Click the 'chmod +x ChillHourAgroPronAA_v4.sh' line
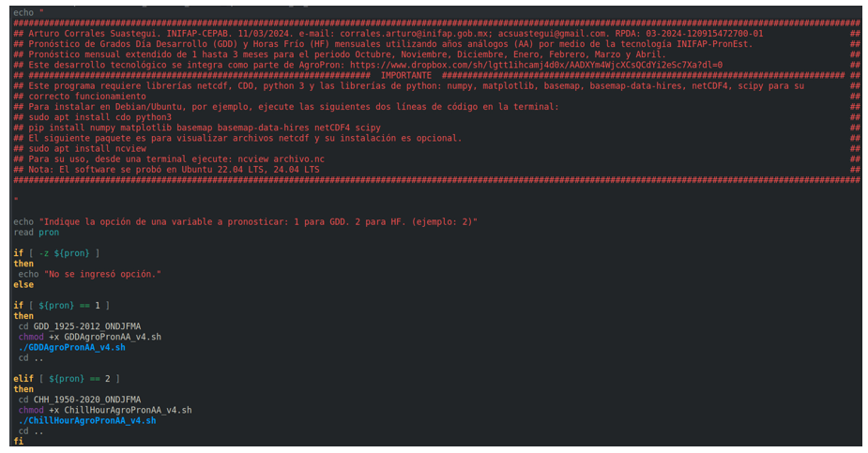 105,410
